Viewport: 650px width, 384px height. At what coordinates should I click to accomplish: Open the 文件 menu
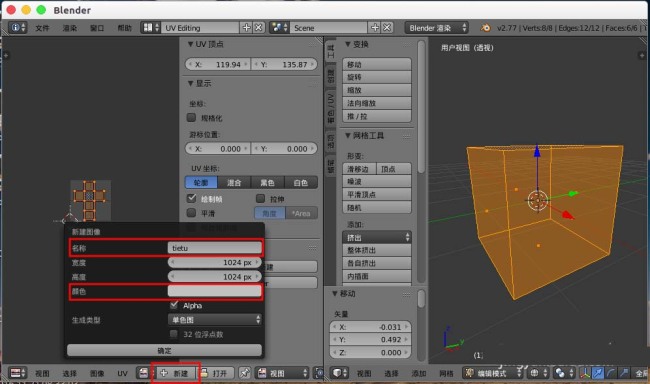click(42, 28)
